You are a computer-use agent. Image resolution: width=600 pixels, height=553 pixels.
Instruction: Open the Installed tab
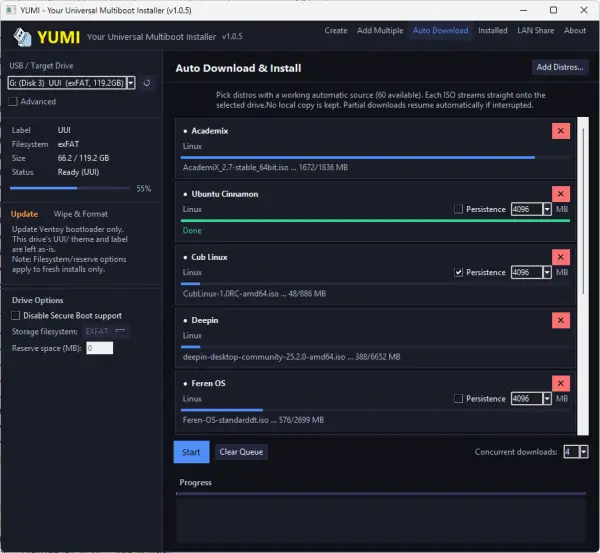[x=492, y=31]
